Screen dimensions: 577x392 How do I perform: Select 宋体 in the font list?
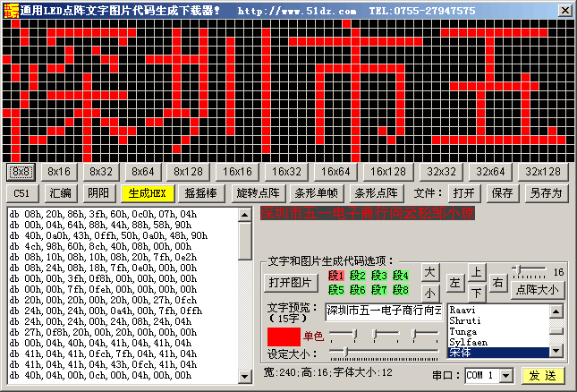496,353
